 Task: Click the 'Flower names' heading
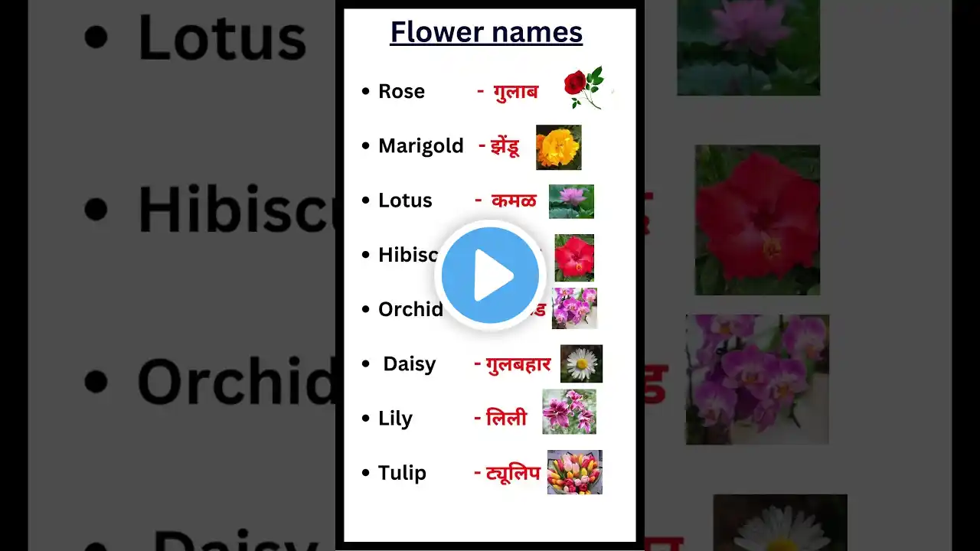pos(486,32)
